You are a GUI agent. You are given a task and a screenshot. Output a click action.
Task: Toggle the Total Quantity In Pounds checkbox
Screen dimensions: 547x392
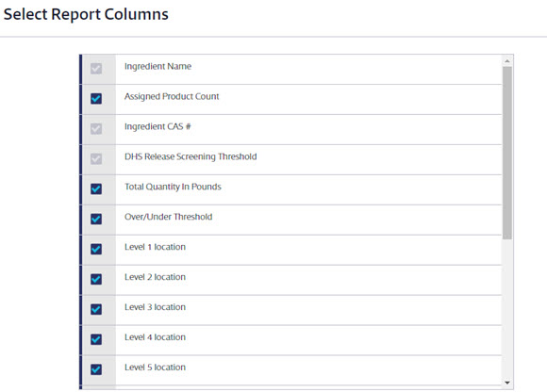point(96,188)
